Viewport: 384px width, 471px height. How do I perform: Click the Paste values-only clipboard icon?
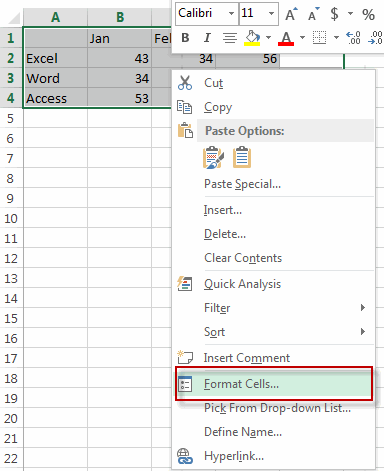(x=242, y=157)
